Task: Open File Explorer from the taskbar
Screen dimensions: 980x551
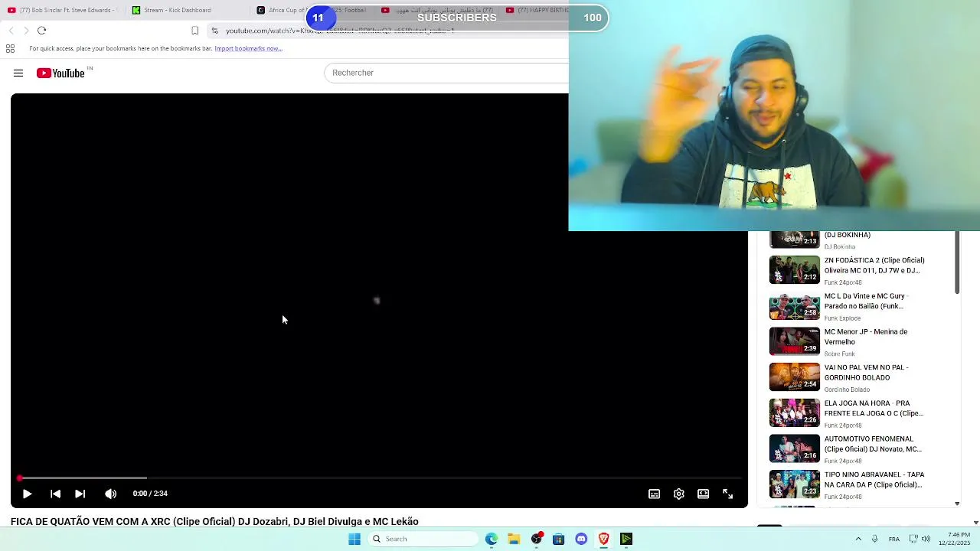Action: [514, 539]
